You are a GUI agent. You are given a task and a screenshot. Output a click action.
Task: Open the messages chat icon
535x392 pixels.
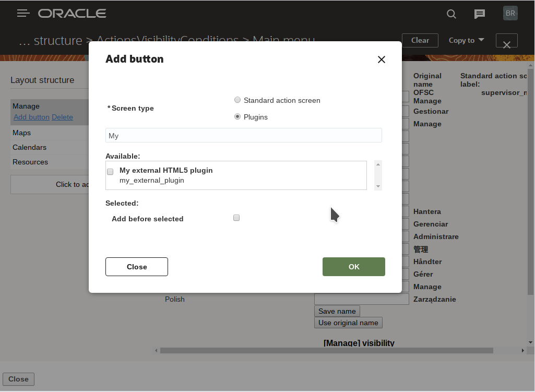[x=479, y=14]
